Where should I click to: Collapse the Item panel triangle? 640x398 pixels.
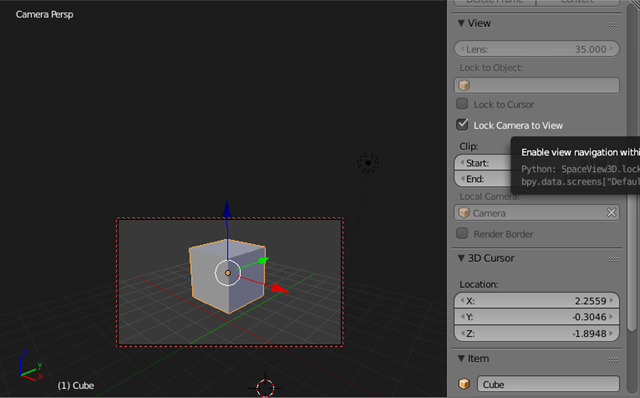tap(461, 358)
